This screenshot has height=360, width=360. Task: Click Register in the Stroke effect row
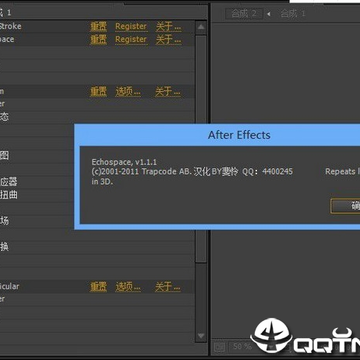131,26
